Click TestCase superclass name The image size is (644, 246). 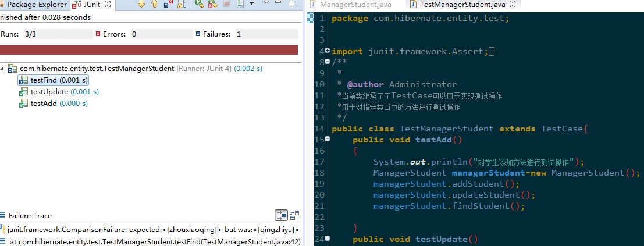[x=563, y=129]
